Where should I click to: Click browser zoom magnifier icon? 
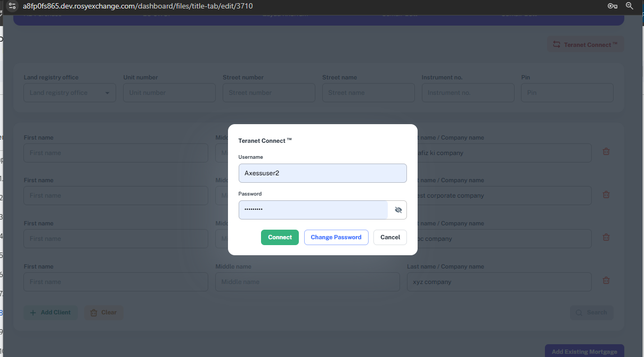tap(630, 6)
